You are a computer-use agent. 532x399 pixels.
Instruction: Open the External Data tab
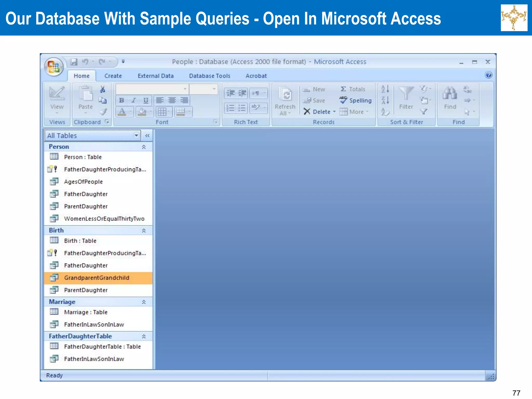(x=156, y=76)
